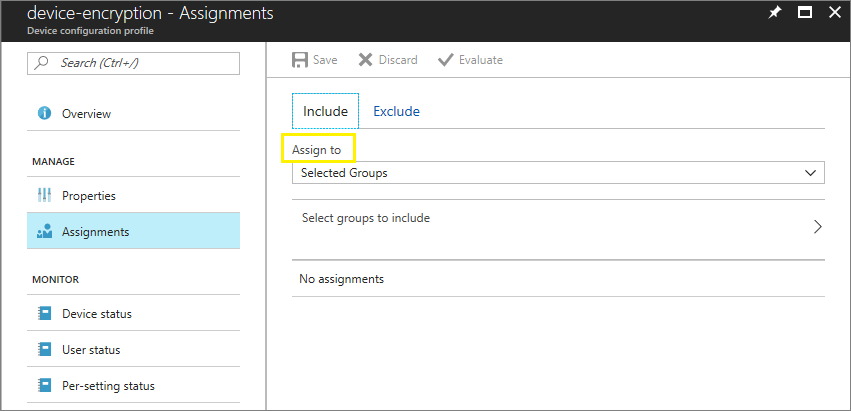Click the Per-setting status notebook icon
This screenshot has height=411, width=851.
[43, 386]
